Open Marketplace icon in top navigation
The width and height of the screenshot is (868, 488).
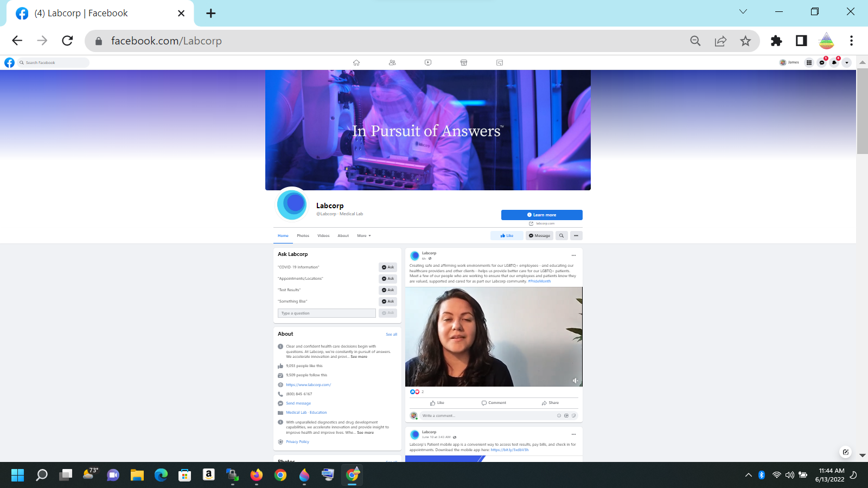point(464,62)
